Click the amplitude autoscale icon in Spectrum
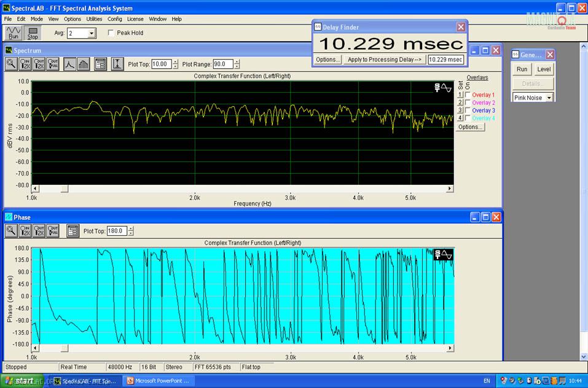 (x=117, y=64)
